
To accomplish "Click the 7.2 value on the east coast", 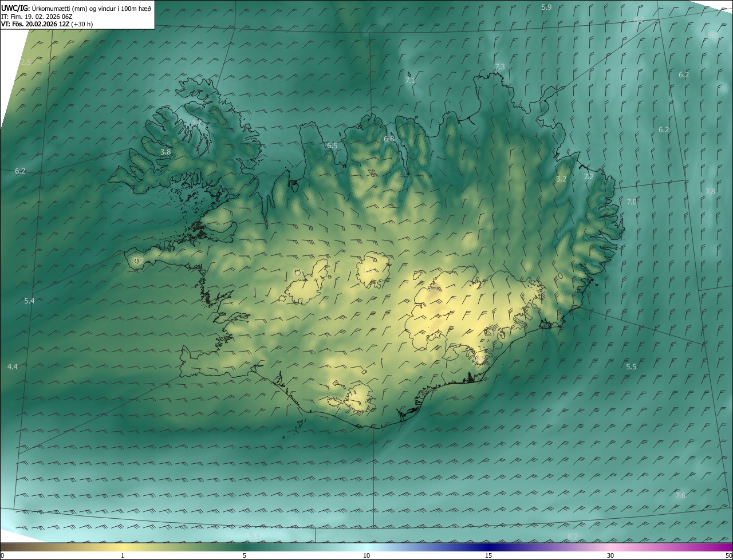I will coord(589,177).
